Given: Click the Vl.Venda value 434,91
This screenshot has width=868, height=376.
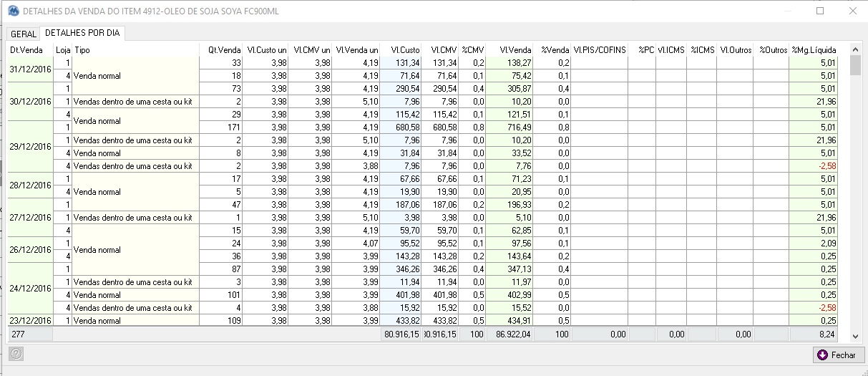Looking at the screenshot, I should click(x=509, y=320).
